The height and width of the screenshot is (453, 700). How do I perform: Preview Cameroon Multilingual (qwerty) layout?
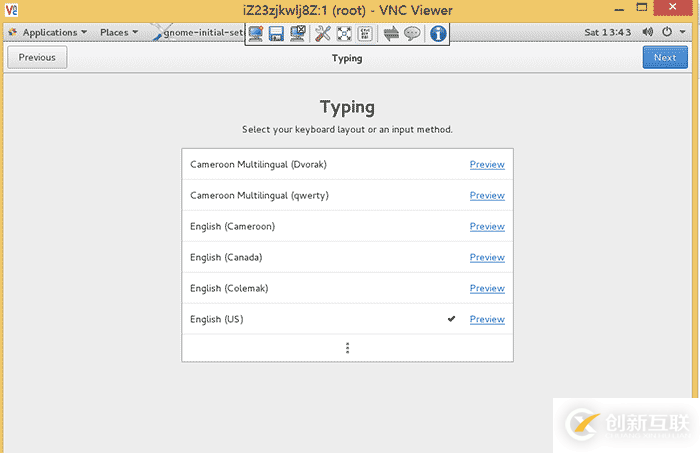click(x=487, y=195)
